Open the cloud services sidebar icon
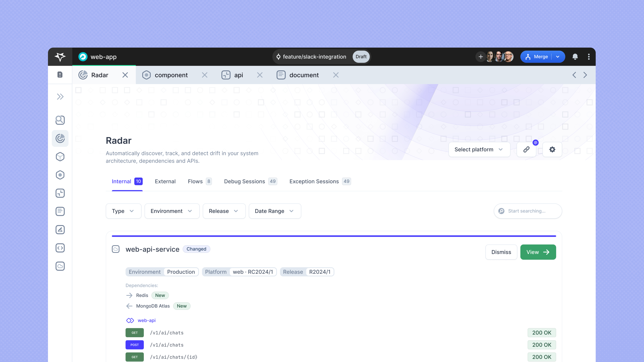 (60, 266)
